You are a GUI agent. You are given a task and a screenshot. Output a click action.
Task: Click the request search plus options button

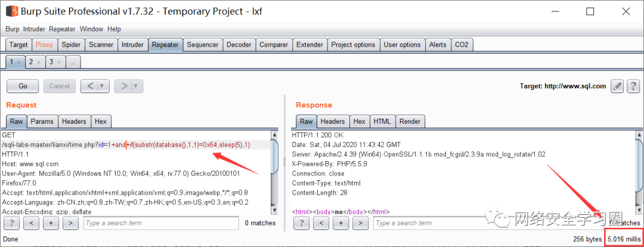(51, 223)
